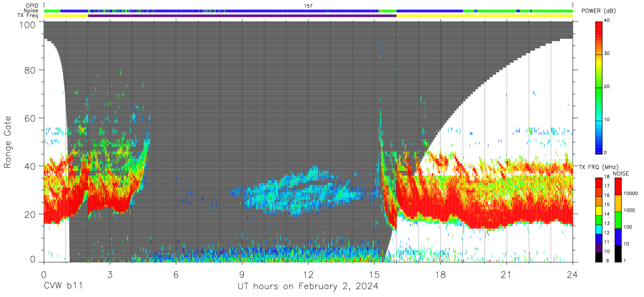The width and height of the screenshot is (644, 297).
Task: Click the 13 label on the TX FRQ scale
Action: tap(607, 224)
